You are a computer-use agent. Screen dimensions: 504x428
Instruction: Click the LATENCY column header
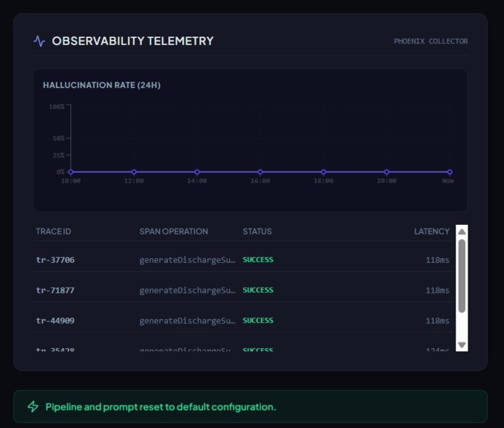click(432, 232)
